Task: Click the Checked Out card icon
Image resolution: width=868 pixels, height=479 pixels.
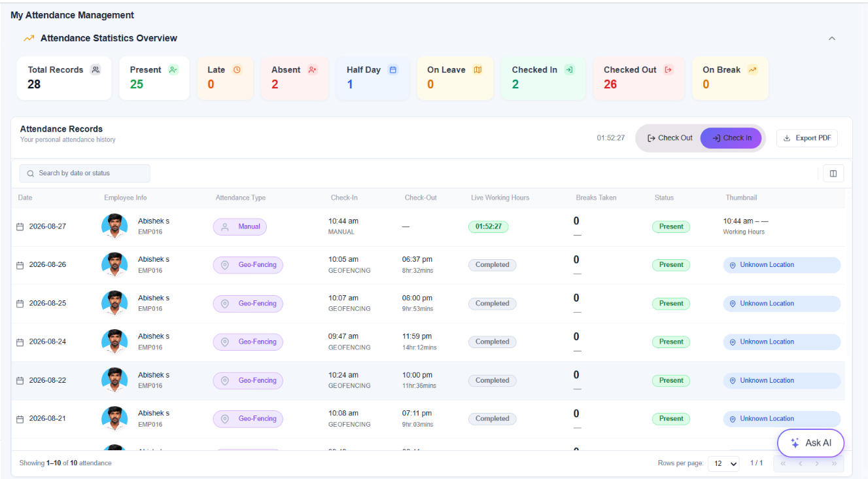Action: (x=668, y=69)
